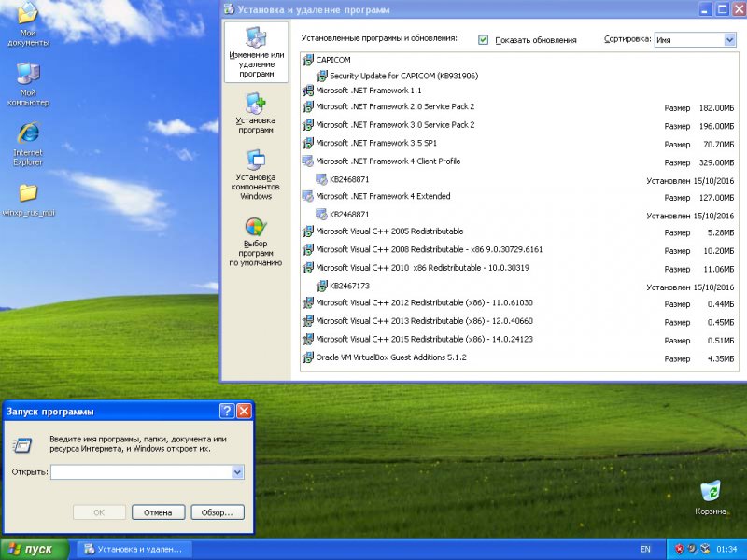The image size is (747, 560).
Task: Switch to Установка и удален... taskbar item
Action: coord(134,550)
